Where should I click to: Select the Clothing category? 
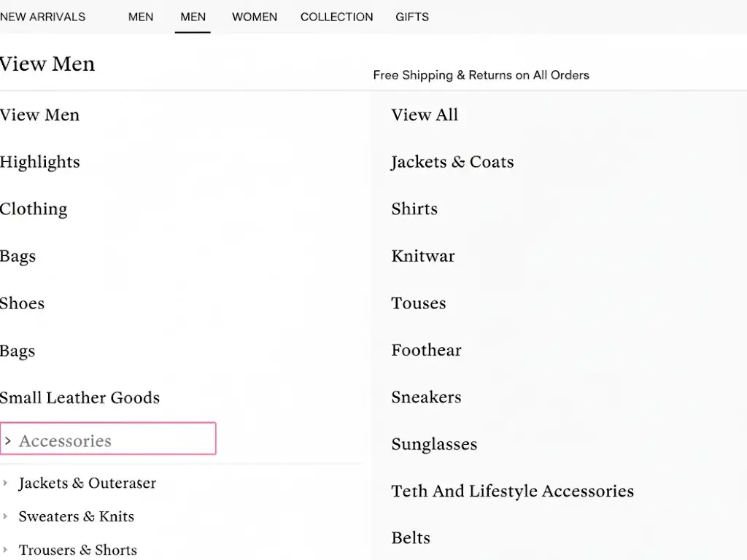tap(34, 209)
